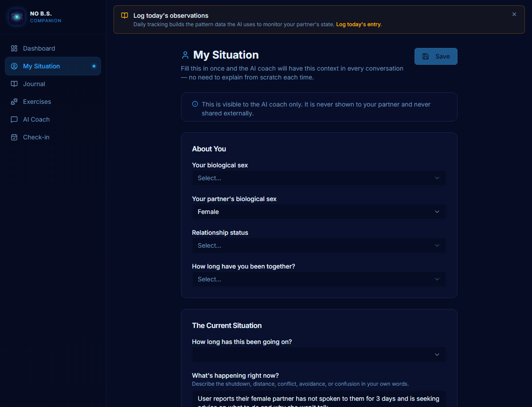This screenshot has height=407, width=532.
Task: Click the info icon in privacy notice
Action: click(x=195, y=104)
